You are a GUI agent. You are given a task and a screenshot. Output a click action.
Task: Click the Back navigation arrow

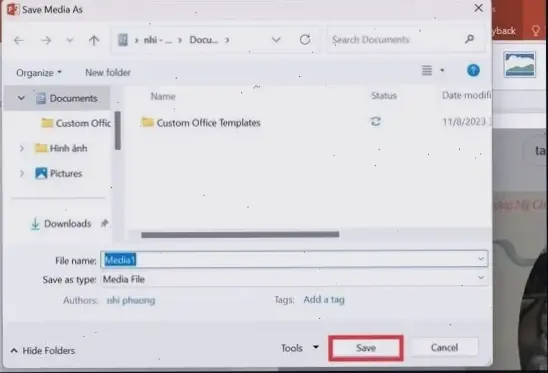pos(19,41)
